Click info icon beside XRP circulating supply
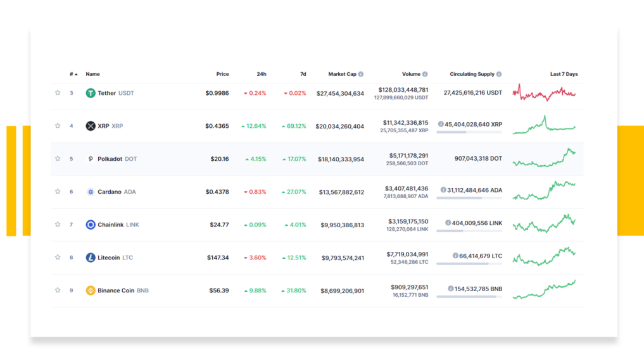This screenshot has width=644, height=362. 441,124
